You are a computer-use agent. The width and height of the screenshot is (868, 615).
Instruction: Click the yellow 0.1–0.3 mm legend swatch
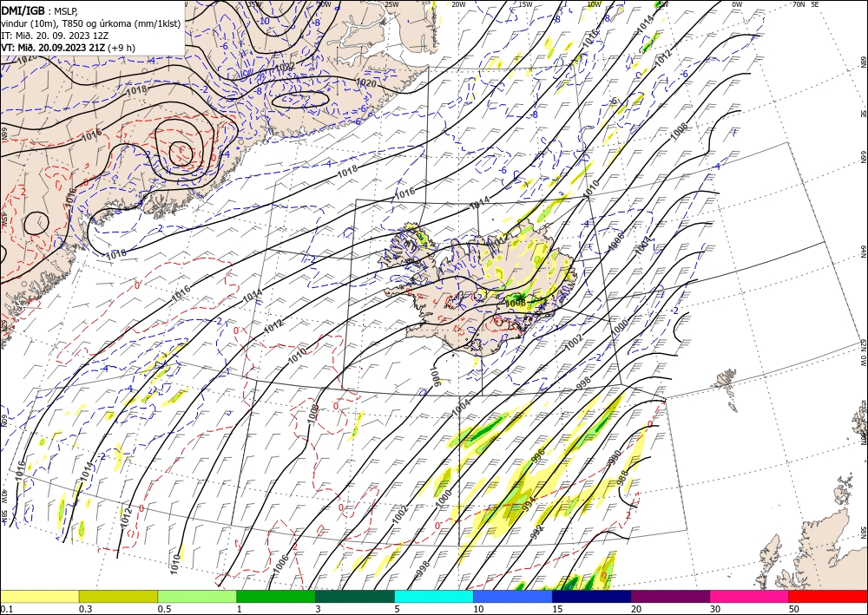pyautogui.click(x=39, y=596)
